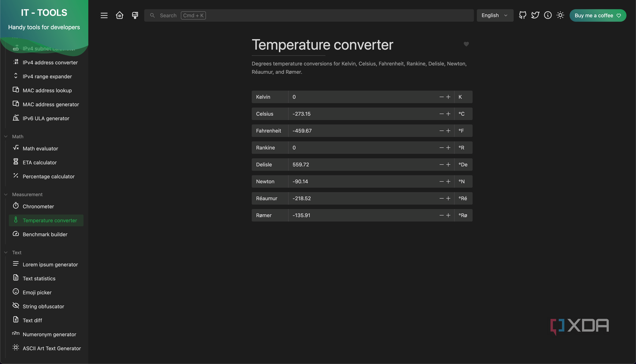Decrease the Rankine value with minus
636x364 pixels.
441,147
